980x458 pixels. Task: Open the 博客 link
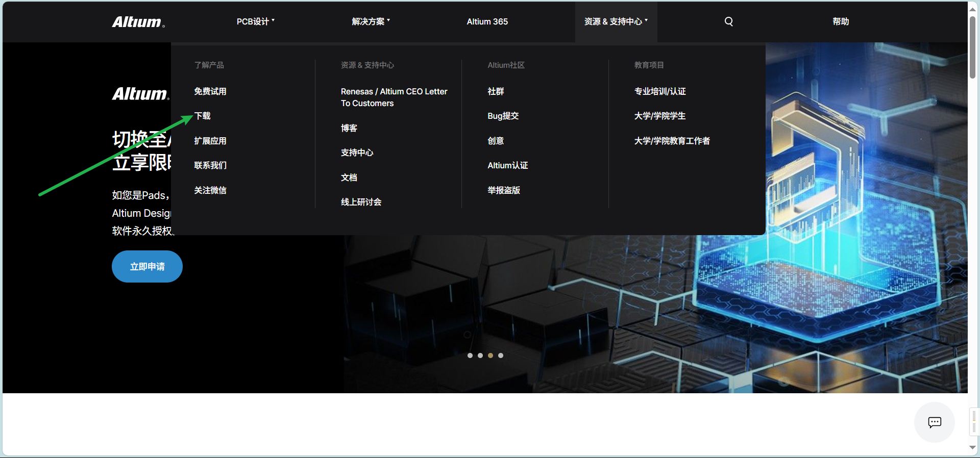(x=349, y=128)
